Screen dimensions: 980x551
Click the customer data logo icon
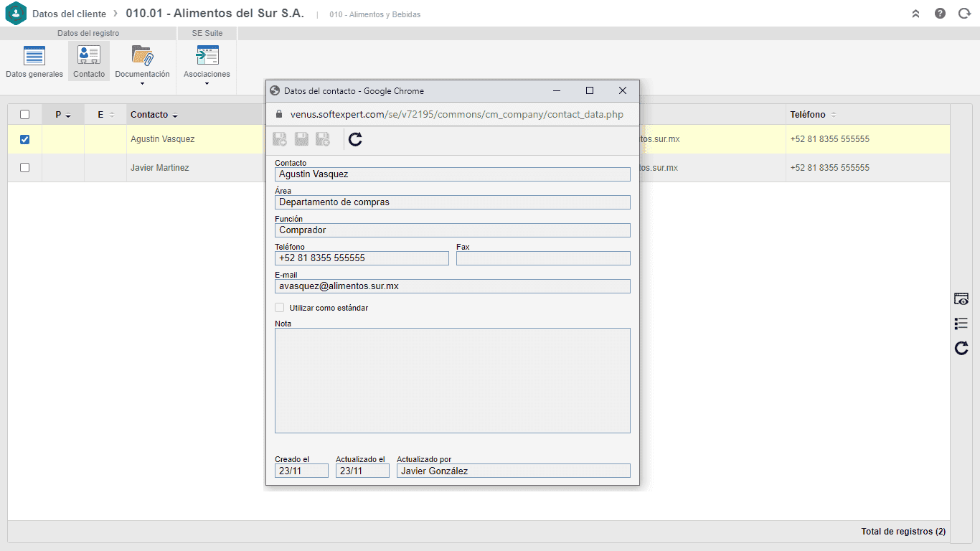[x=16, y=14]
